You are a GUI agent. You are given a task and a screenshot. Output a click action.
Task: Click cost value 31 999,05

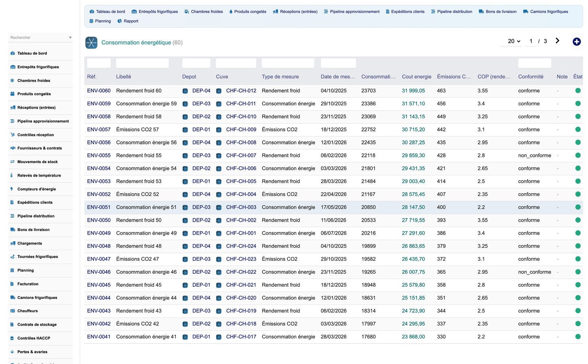tap(413, 91)
